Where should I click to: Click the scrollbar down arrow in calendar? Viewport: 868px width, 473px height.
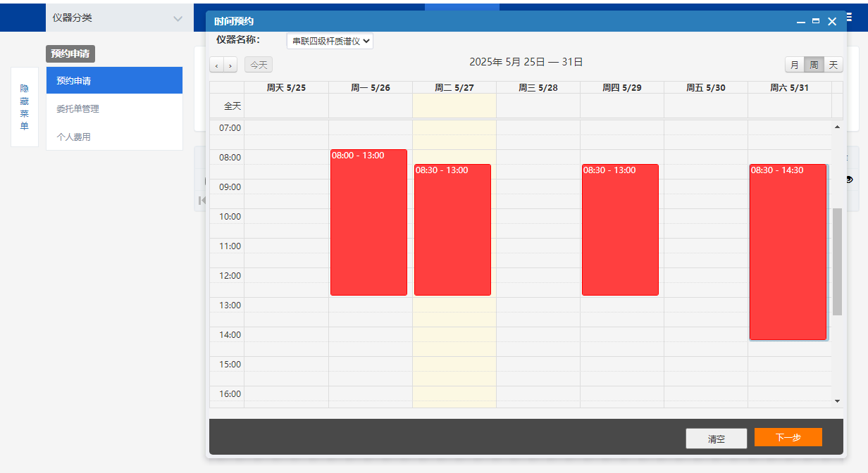tap(837, 401)
